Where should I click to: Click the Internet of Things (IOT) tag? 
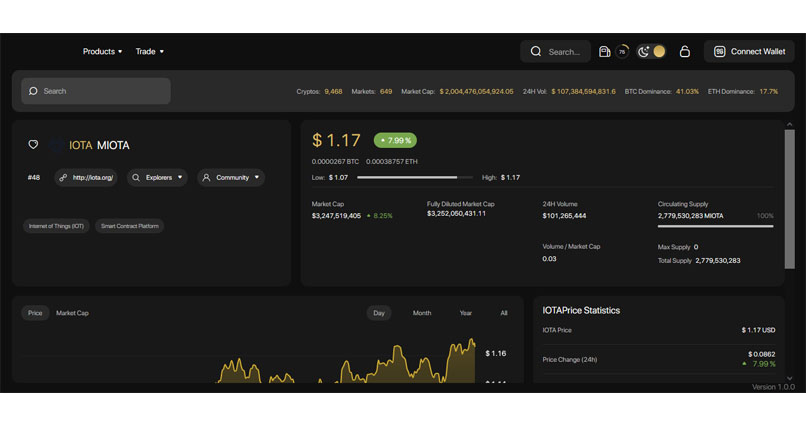57,226
